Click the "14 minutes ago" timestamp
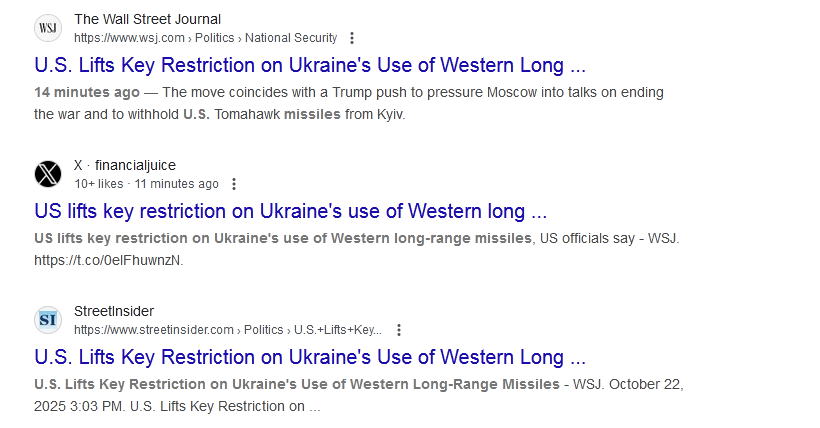820x428 pixels. [87, 92]
